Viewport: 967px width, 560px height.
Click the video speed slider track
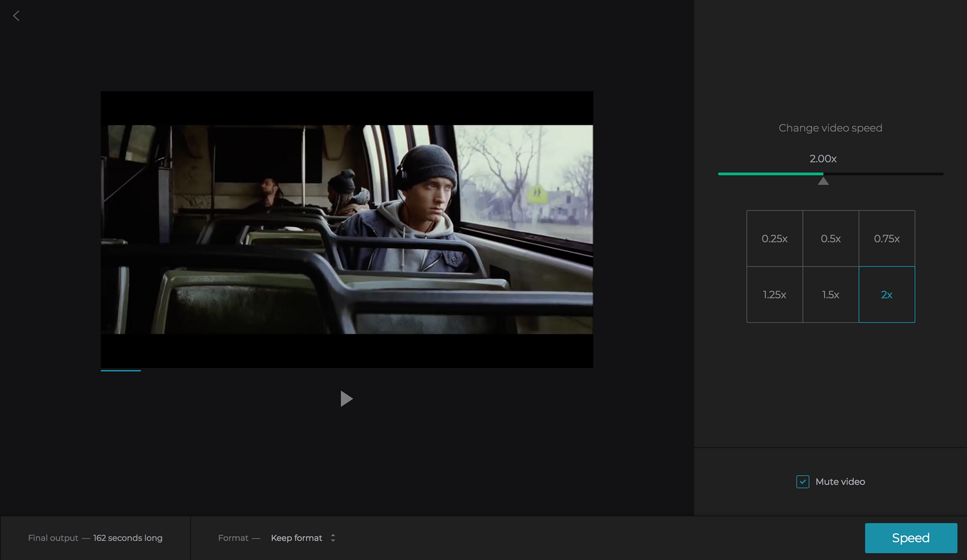(x=831, y=174)
